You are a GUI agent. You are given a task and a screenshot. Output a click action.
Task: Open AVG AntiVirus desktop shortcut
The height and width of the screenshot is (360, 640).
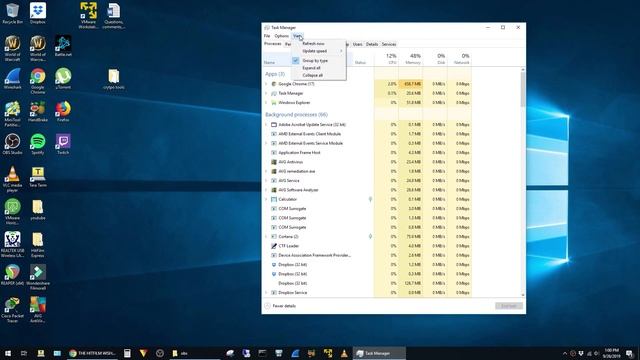pyautogui.click(x=38, y=309)
